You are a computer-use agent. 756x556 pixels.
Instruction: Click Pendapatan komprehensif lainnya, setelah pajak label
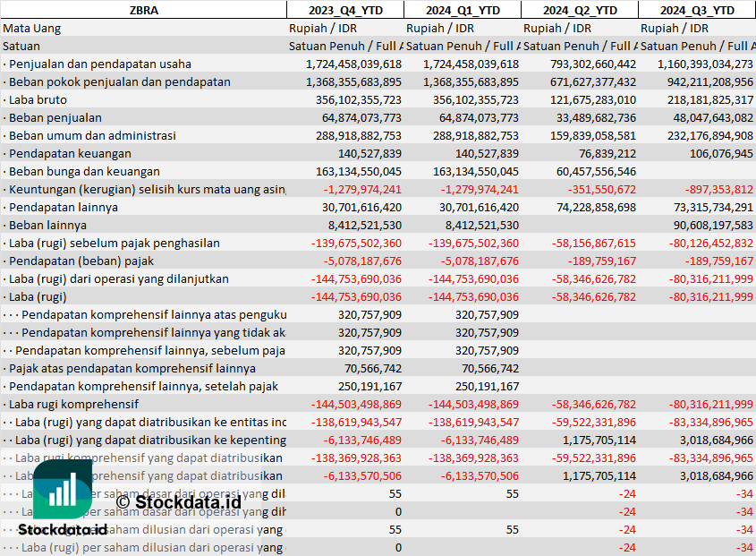click(x=143, y=386)
